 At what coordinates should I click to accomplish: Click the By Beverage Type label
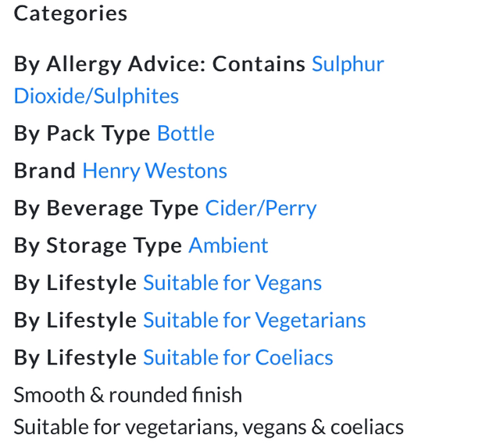coord(106,208)
